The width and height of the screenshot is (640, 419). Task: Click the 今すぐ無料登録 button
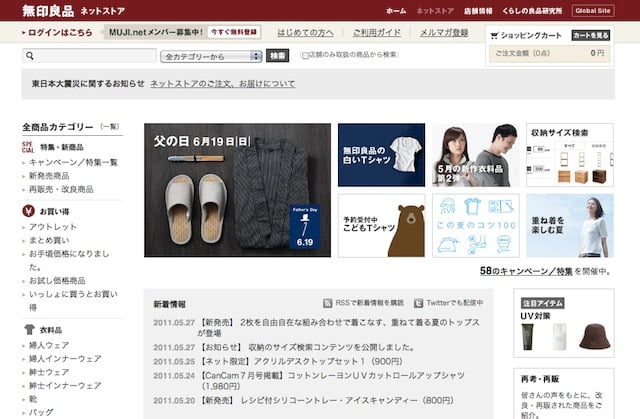[x=234, y=32]
